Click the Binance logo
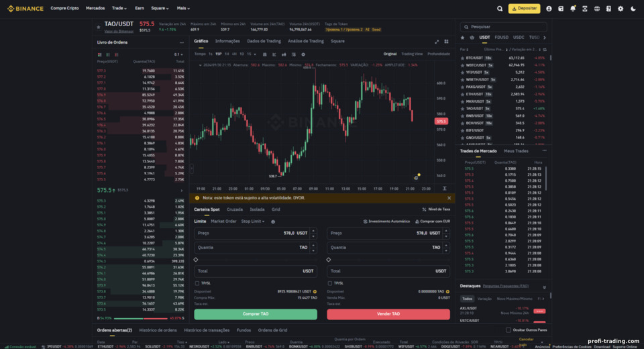Image resolution: width=644 pixels, height=349 pixels. [25, 9]
